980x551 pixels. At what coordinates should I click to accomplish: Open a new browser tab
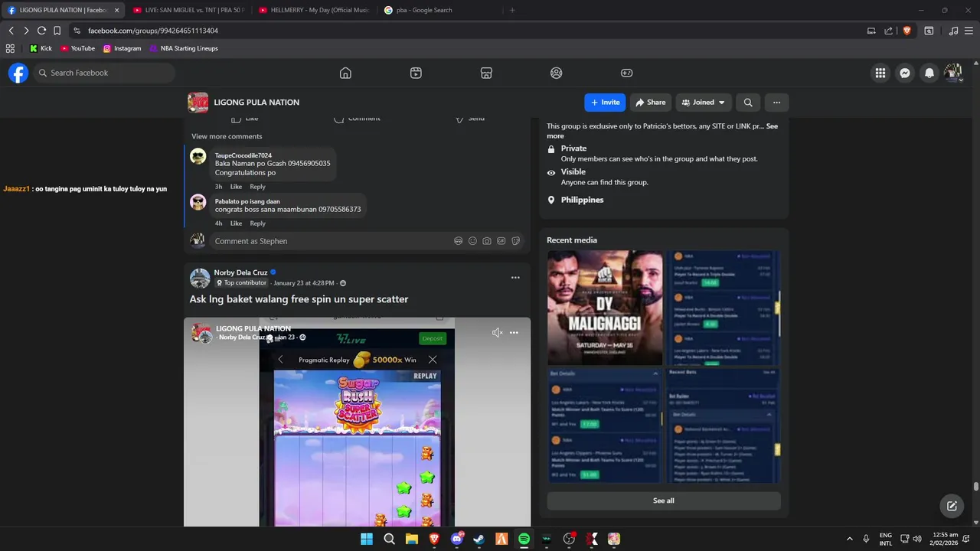512,10
